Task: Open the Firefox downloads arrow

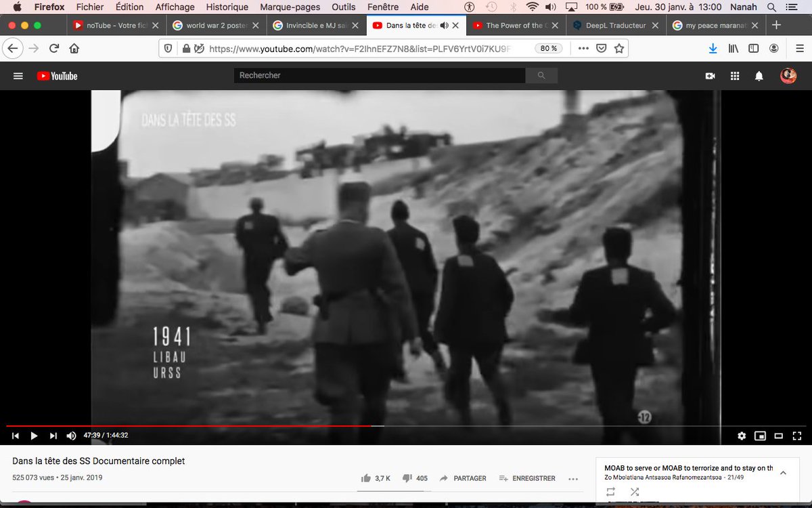Action: [x=713, y=49]
